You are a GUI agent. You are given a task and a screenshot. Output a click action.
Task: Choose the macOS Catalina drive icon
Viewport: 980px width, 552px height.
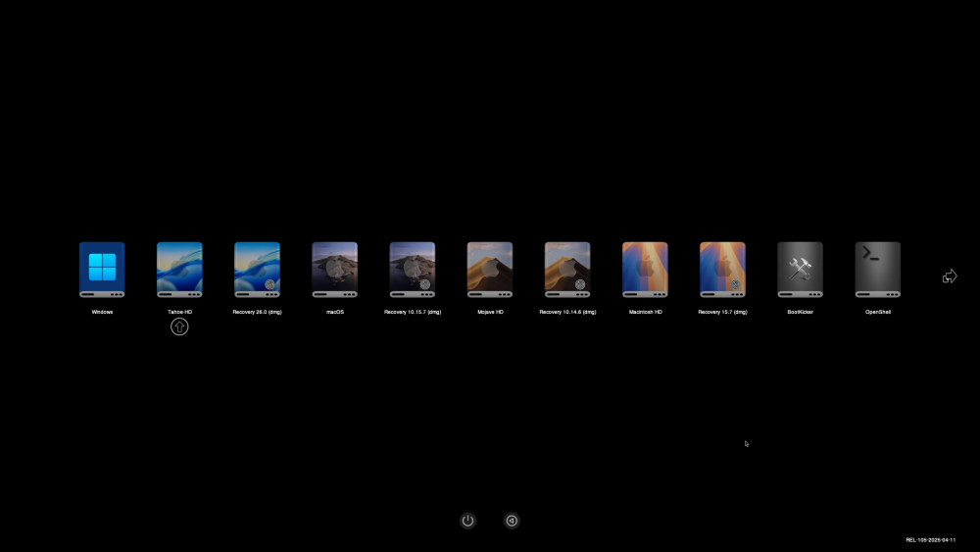pos(334,270)
